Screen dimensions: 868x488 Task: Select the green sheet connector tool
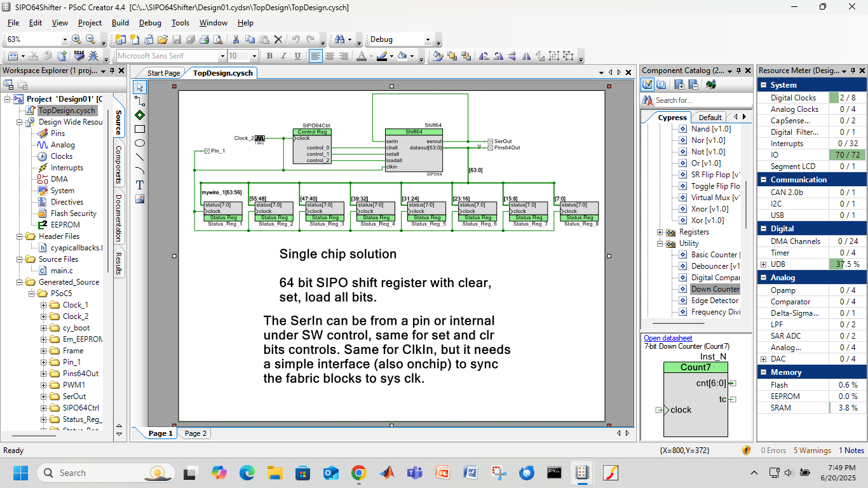(140, 115)
